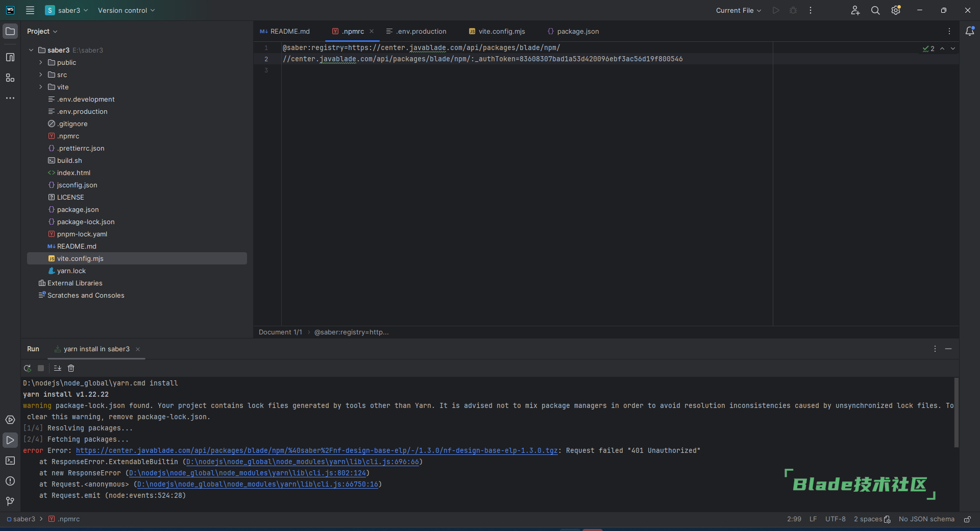
Task: Close the yarn install run tab
Action: tap(138, 349)
